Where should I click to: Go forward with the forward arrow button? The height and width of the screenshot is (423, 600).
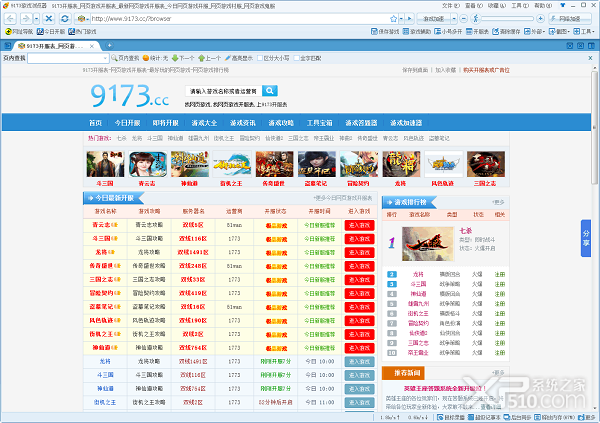click(25, 18)
